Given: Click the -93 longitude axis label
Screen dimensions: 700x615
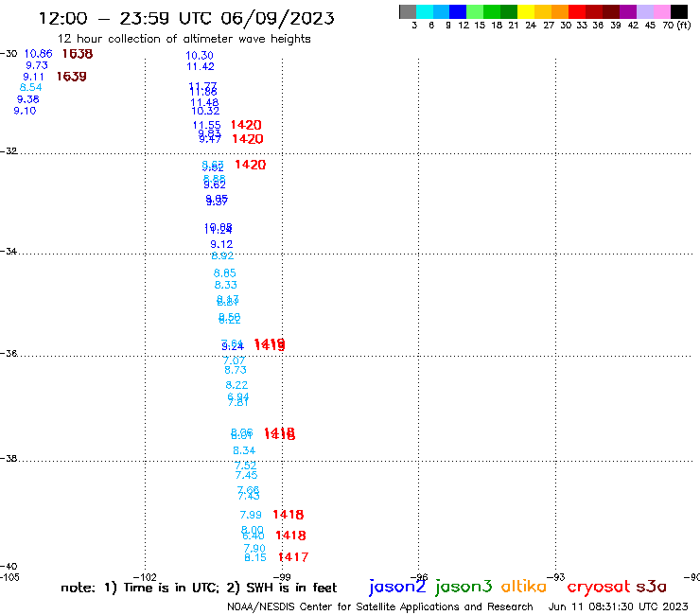Looking at the screenshot, I should point(556,577).
